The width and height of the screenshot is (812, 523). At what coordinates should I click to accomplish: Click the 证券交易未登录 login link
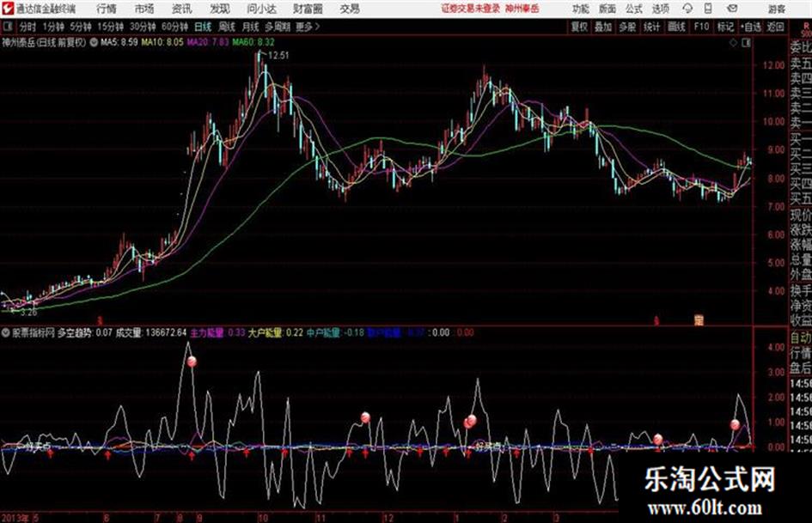tap(470, 9)
